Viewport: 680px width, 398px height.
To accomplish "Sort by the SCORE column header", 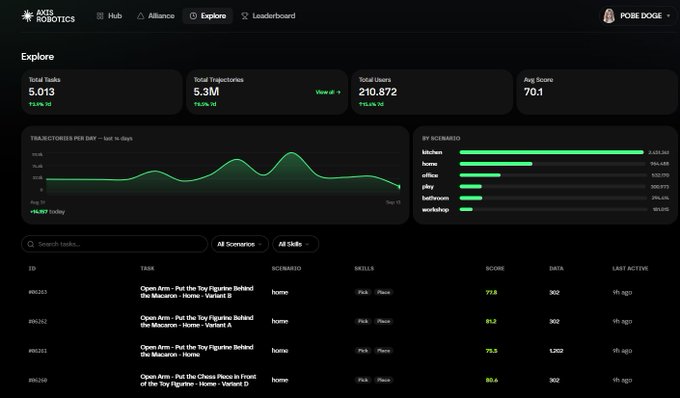I will pyautogui.click(x=495, y=268).
